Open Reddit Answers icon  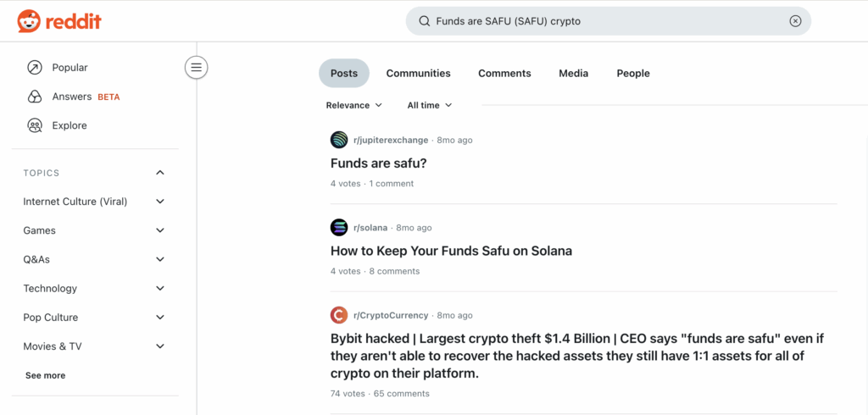35,97
